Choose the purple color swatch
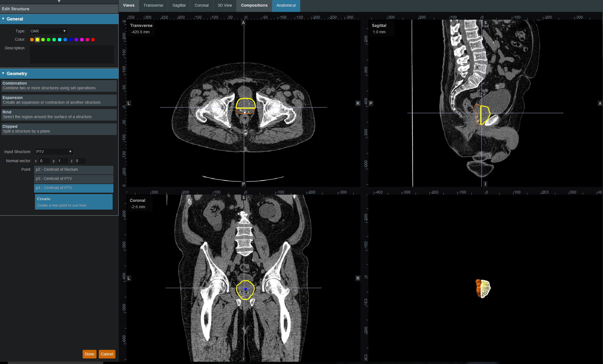The height and width of the screenshot is (364, 603). 76,40
